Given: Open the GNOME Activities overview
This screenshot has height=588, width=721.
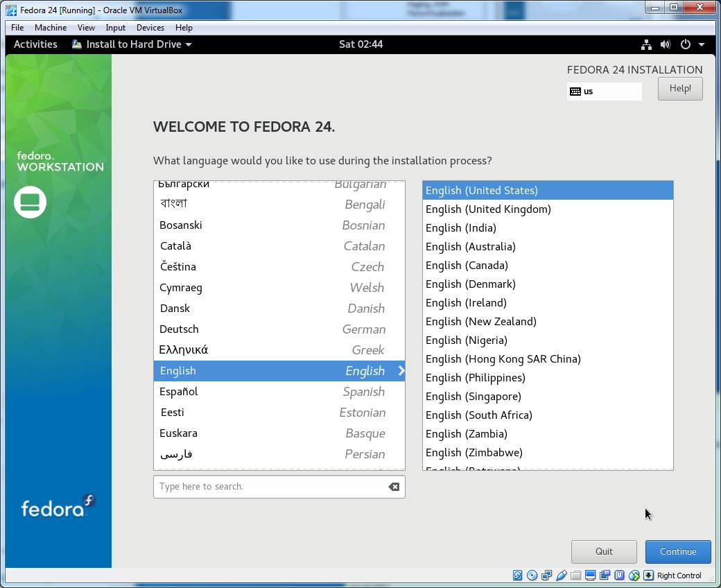Looking at the screenshot, I should pyautogui.click(x=35, y=44).
